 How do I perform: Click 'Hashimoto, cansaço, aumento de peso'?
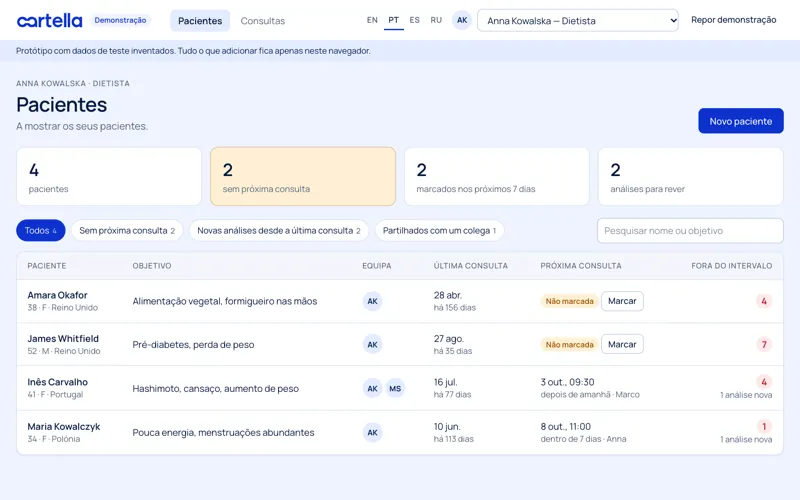(216, 389)
